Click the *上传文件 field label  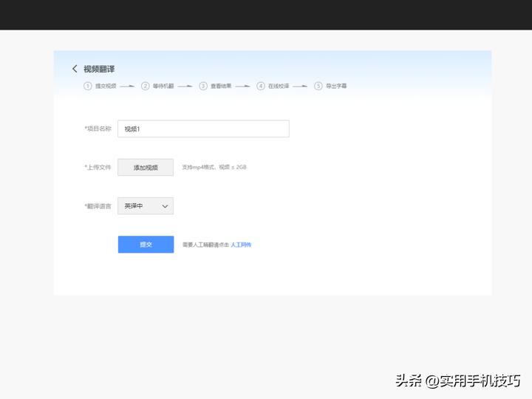coord(98,168)
